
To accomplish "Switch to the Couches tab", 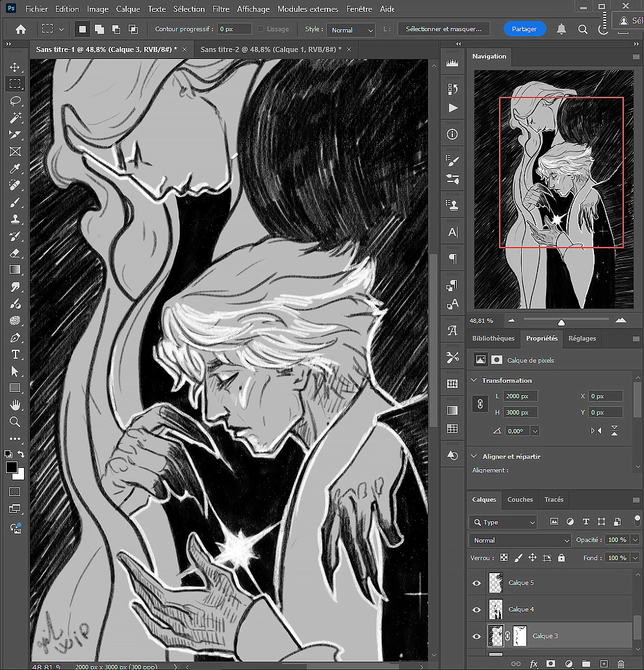I will coord(520,500).
